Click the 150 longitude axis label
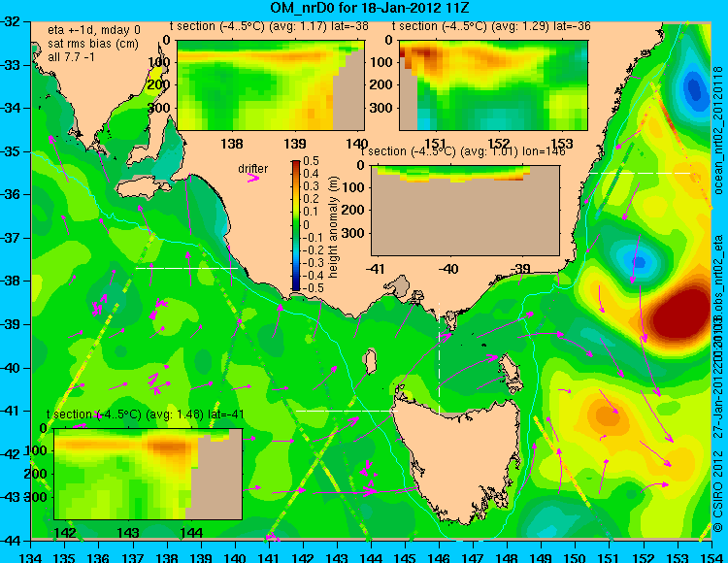The image size is (728, 563). click(x=576, y=556)
